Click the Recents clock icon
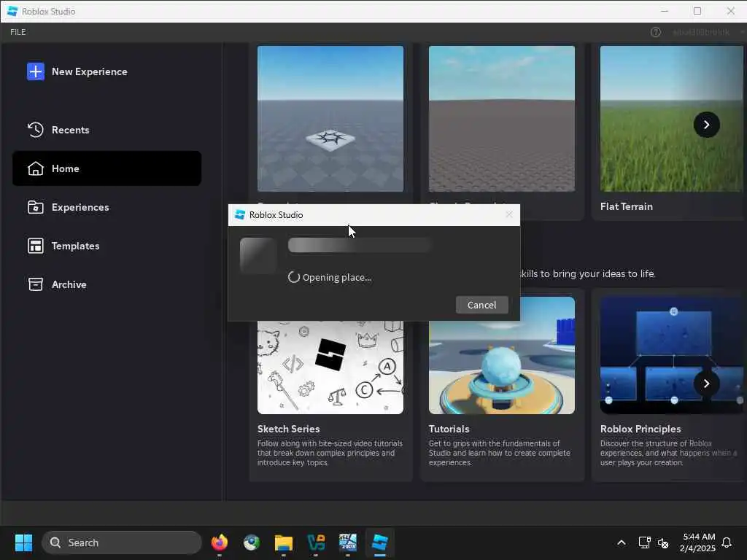 (x=36, y=130)
